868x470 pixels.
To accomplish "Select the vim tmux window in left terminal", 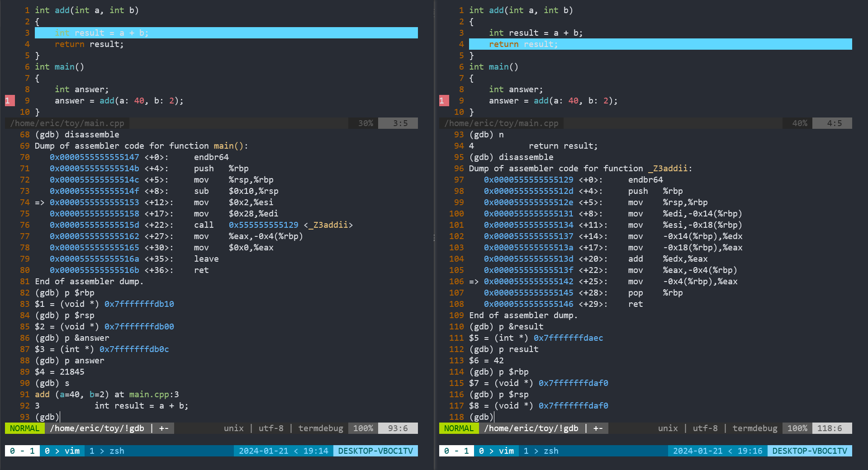I will coord(62,451).
